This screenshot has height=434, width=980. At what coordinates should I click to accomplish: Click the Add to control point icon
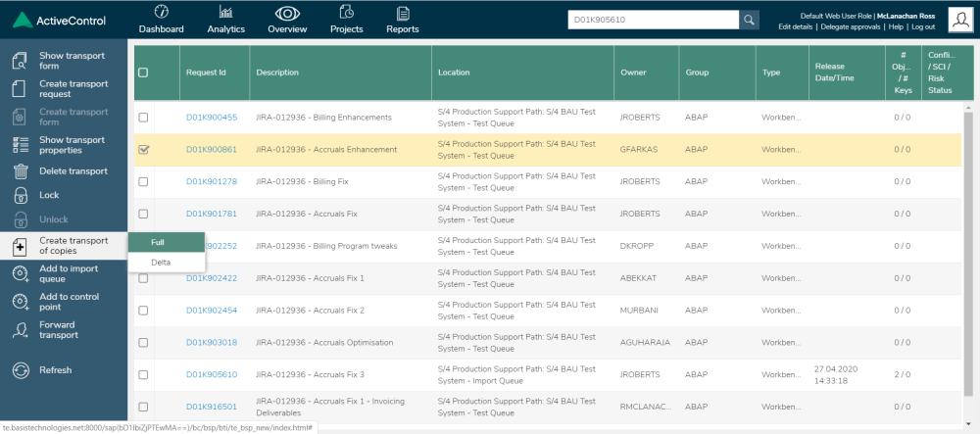click(21, 302)
